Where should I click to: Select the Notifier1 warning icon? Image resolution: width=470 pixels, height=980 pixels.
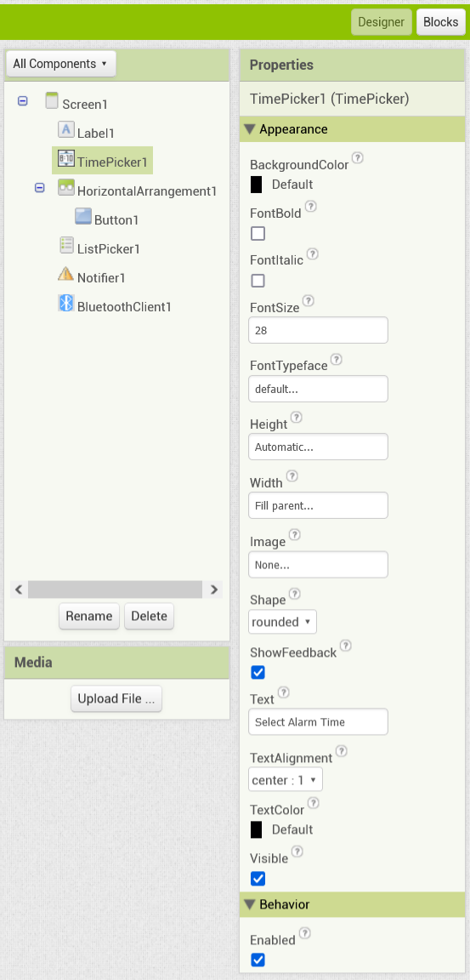point(65,274)
